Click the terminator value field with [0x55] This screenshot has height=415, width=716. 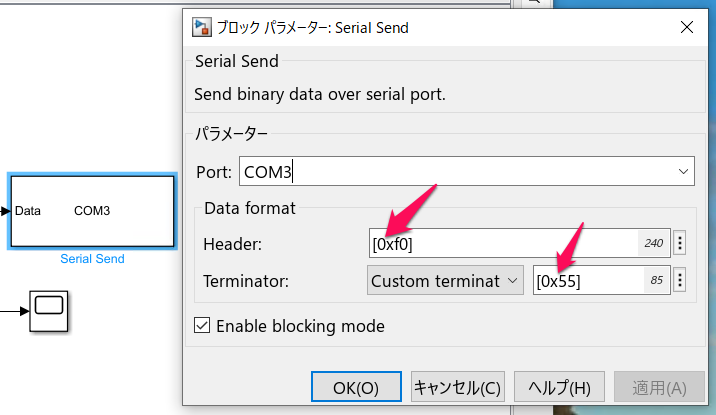point(601,280)
